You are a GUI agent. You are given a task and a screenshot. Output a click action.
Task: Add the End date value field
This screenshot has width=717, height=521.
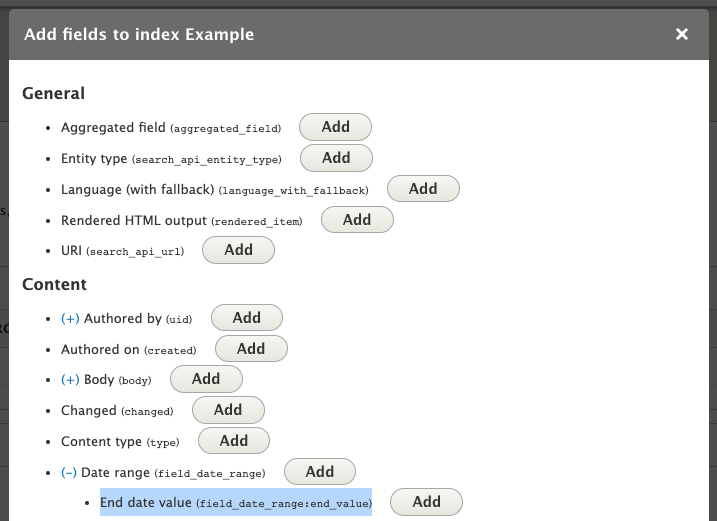tap(426, 502)
